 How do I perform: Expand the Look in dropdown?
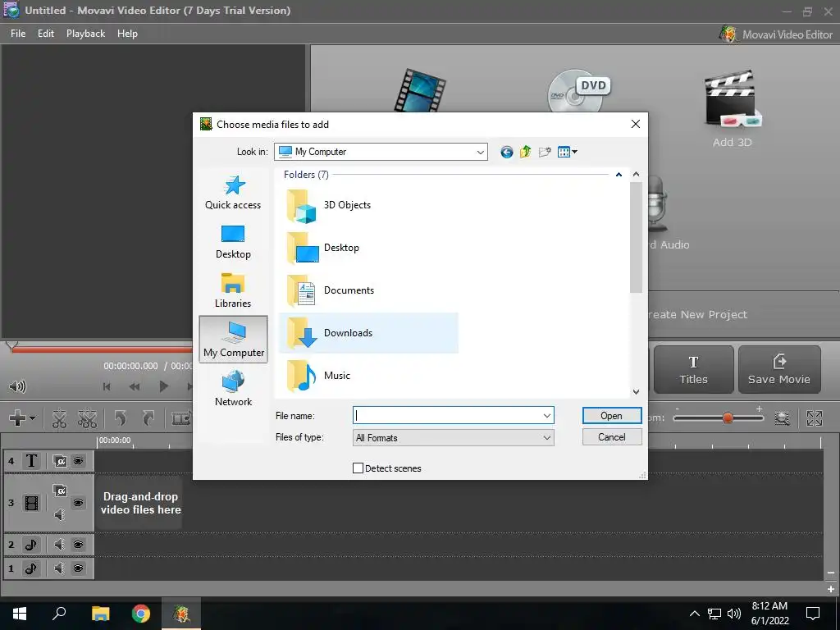pyautogui.click(x=481, y=152)
